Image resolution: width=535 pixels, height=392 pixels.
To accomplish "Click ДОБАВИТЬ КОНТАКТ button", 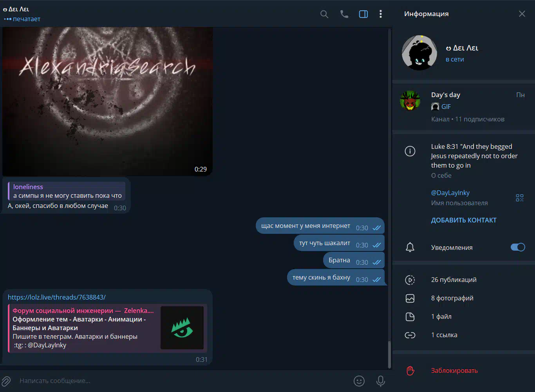I will click(x=464, y=220).
